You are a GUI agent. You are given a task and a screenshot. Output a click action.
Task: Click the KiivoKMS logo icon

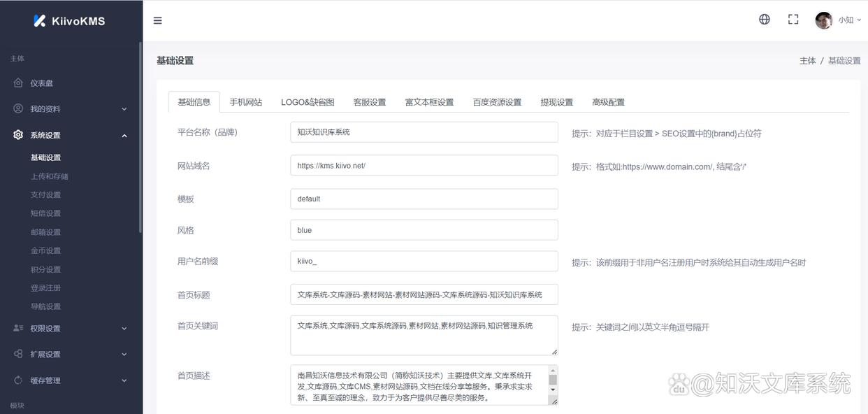(40, 21)
